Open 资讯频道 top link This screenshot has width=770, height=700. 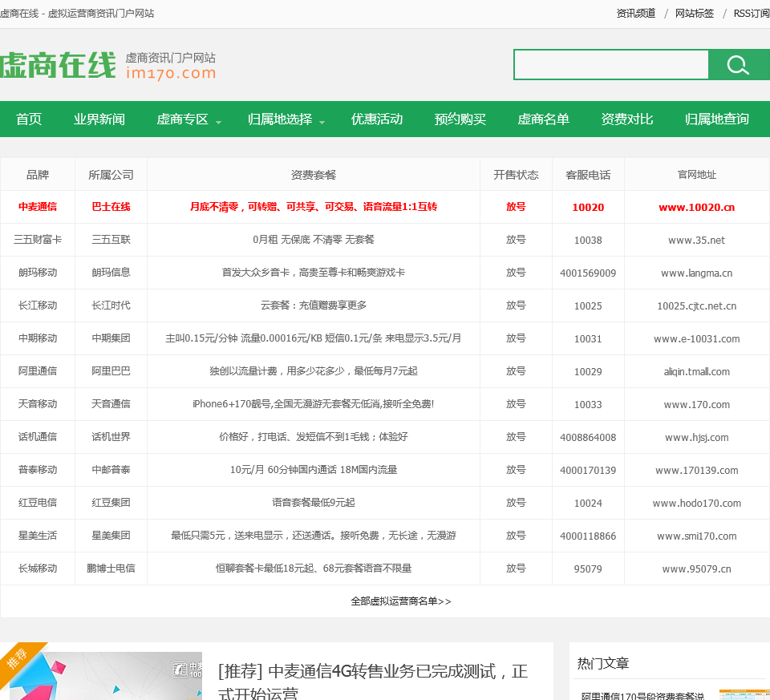pyautogui.click(x=635, y=14)
